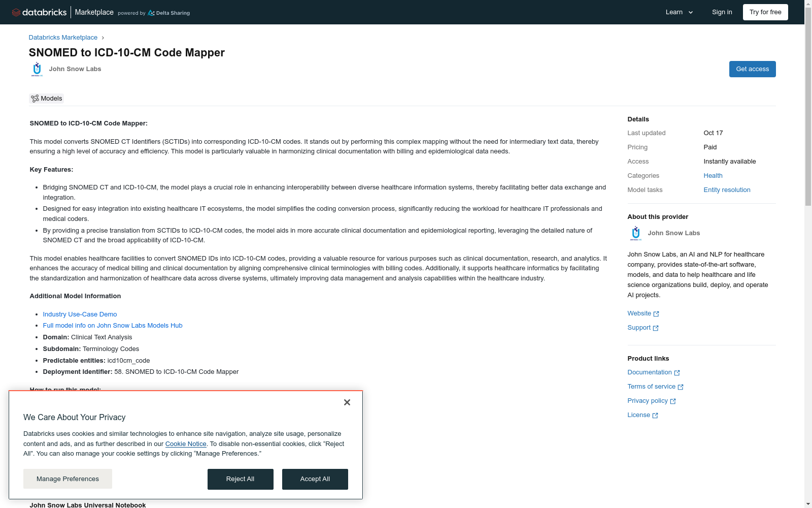Image resolution: width=812 pixels, height=508 pixels.
Task: Click external link icon beside Website
Action: (656, 314)
